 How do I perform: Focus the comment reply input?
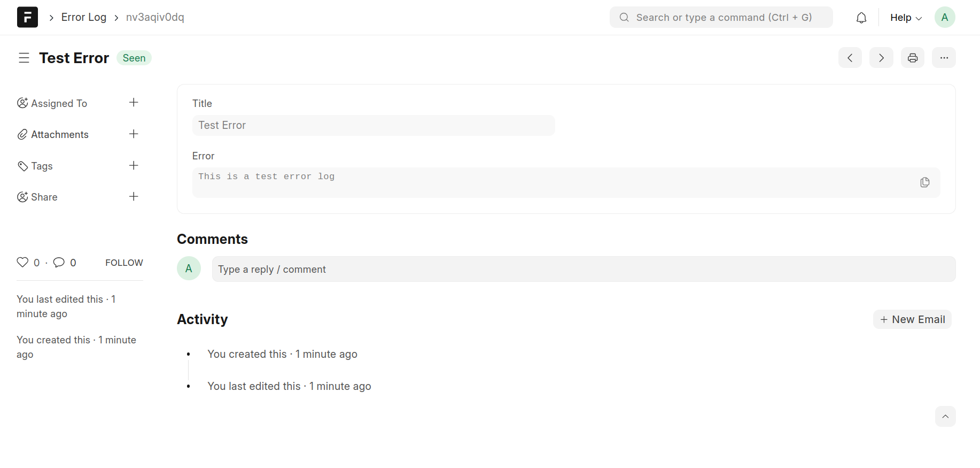(x=583, y=269)
